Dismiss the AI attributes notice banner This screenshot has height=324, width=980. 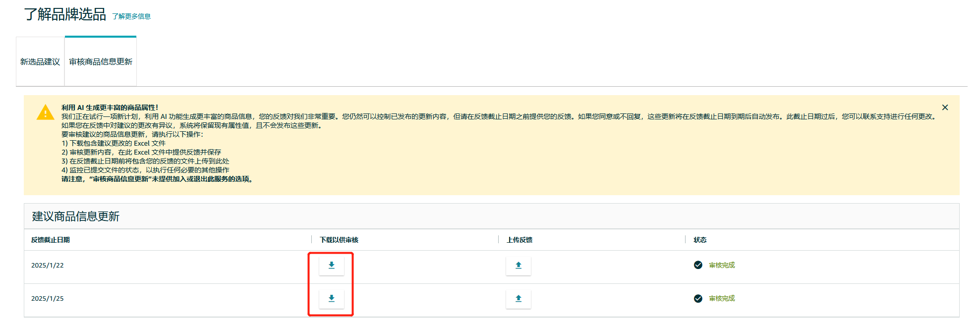click(945, 108)
